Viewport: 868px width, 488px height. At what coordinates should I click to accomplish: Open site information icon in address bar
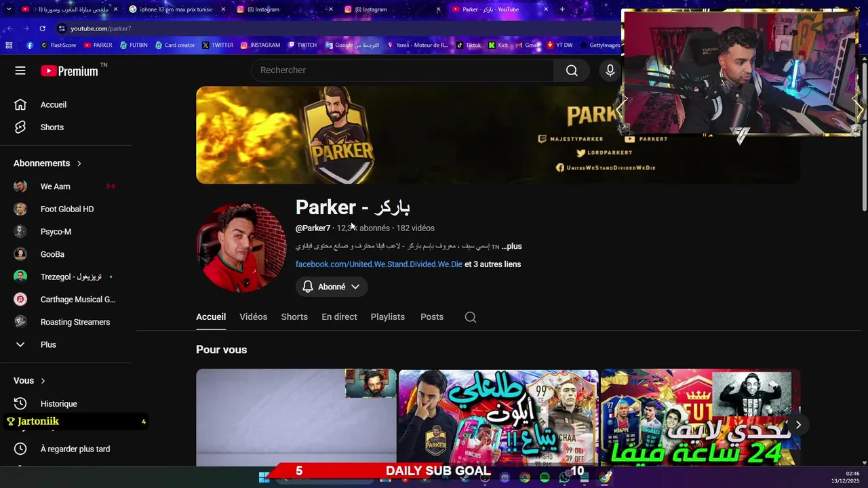62,28
